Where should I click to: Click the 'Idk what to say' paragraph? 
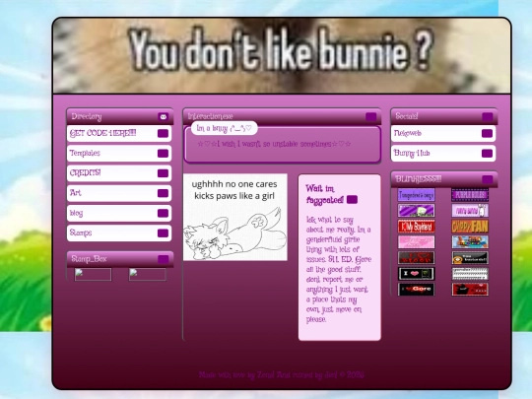339,269
